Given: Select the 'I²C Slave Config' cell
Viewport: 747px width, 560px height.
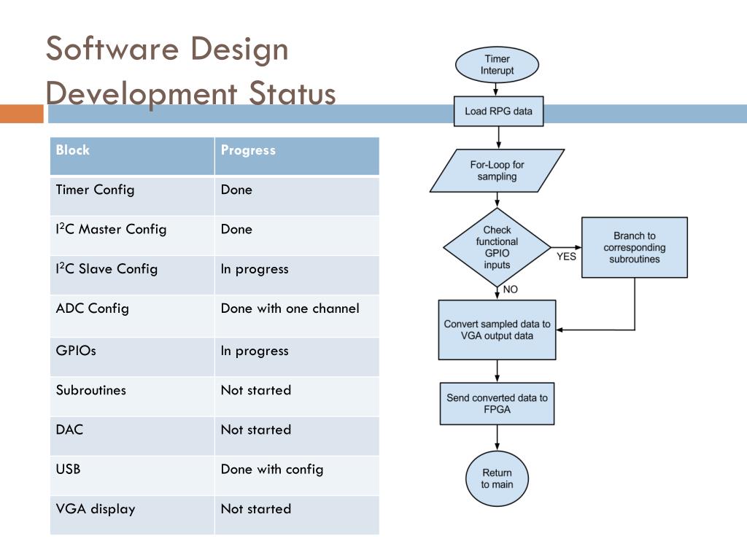Looking at the screenshot, I should click(132, 275).
